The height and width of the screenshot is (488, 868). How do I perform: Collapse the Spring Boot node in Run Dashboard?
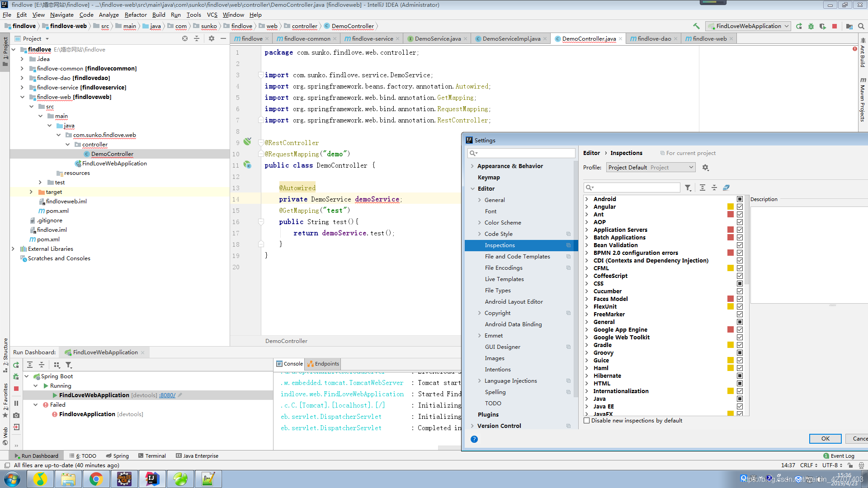tap(27, 376)
